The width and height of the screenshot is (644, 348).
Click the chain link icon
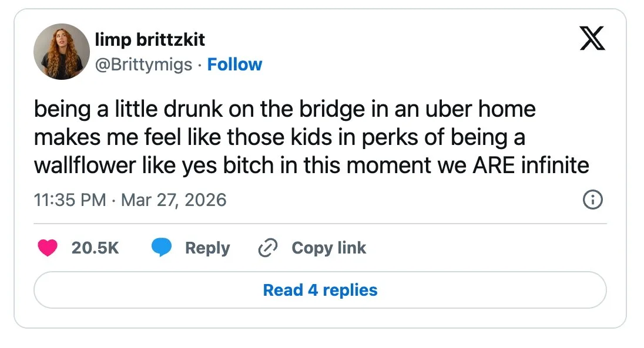click(268, 248)
